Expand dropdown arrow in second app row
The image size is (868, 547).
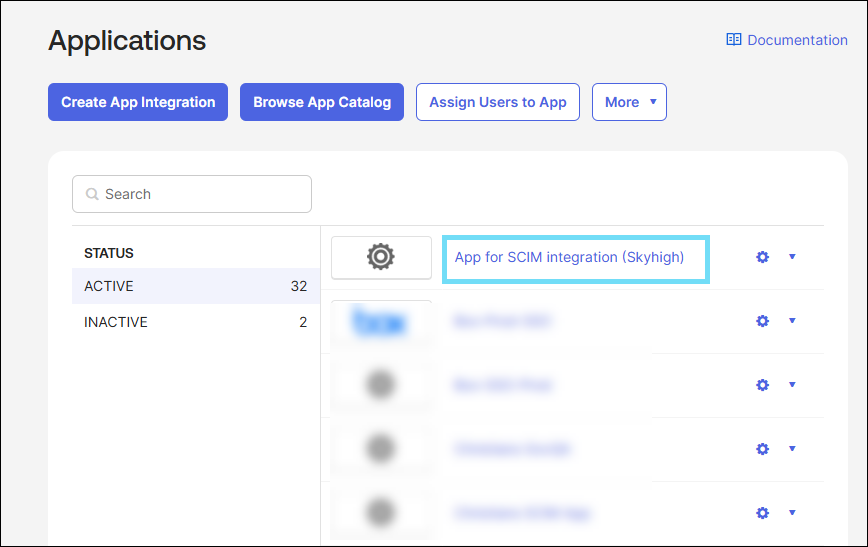pos(792,321)
